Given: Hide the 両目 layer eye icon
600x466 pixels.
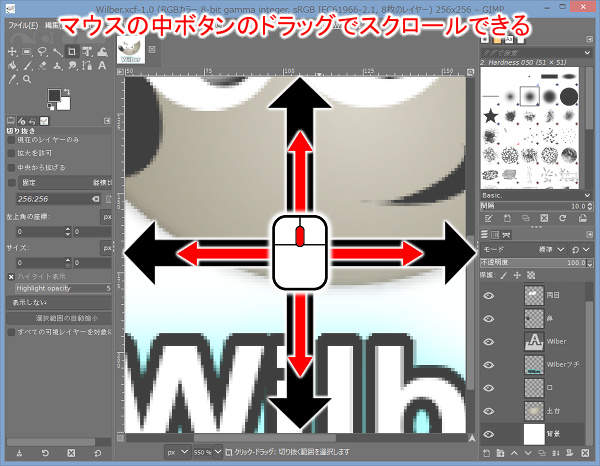Looking at the screenshot, I should click(x=489, y=296).
